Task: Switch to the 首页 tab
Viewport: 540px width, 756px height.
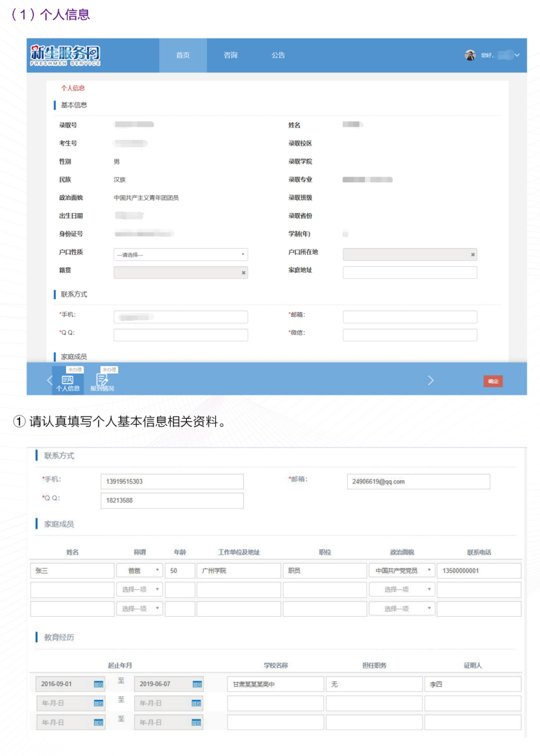Action: point(182,55)
